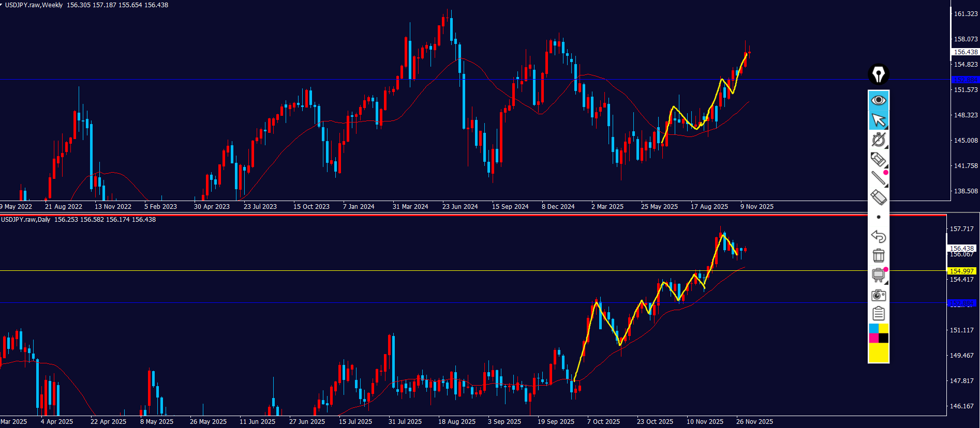
Task: Choose the black color swatch
Action: (x=883, y=338)
